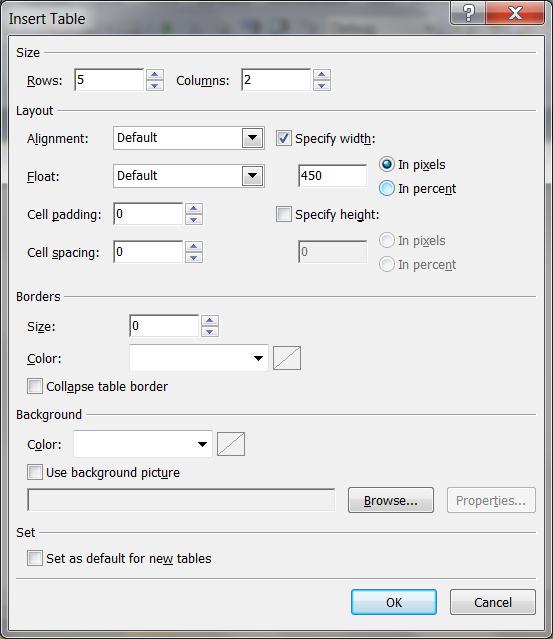Select the width In percent radio button

click(x=386, y=189)
